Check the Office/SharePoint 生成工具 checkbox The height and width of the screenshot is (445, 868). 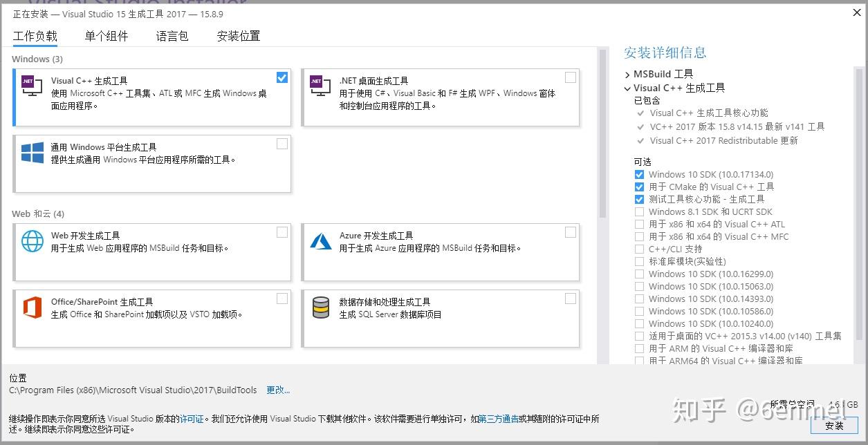pyautogui.click(x=282, y=299)
